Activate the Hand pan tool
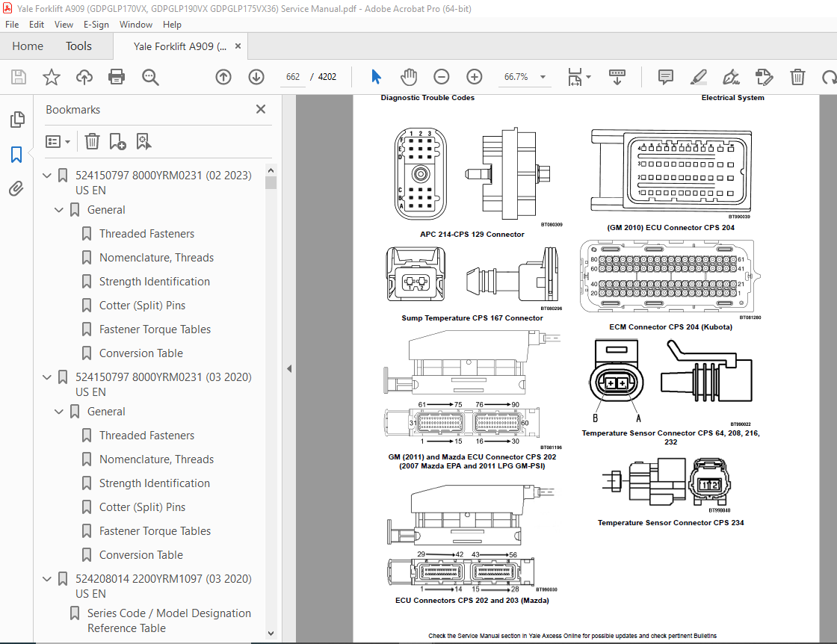Viewport: 837px width, 644px height. 408,77
